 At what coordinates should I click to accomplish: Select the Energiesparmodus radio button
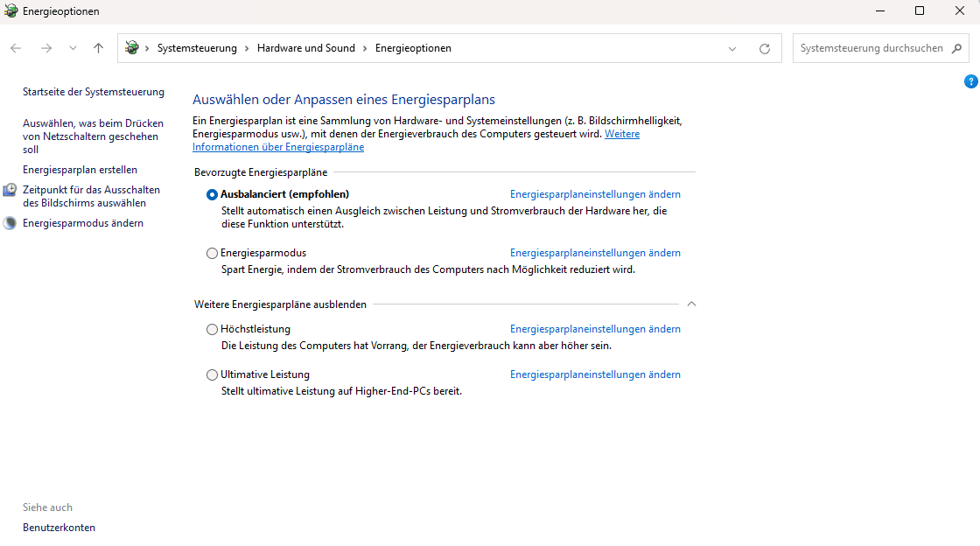pos(212,253)
